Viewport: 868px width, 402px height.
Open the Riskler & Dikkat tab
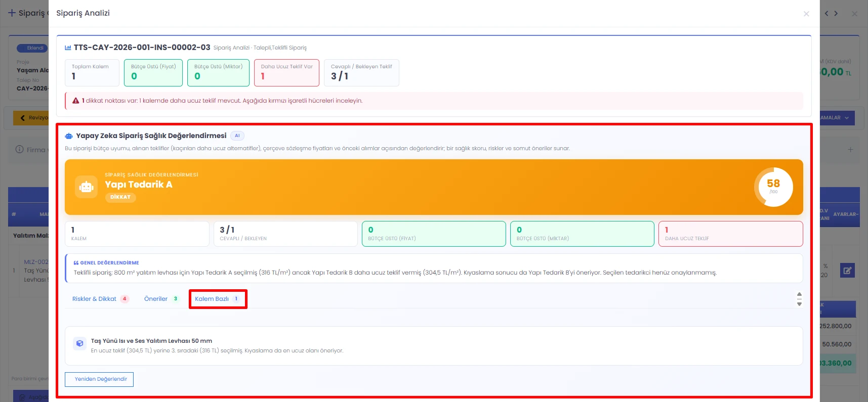pos(100,299)
